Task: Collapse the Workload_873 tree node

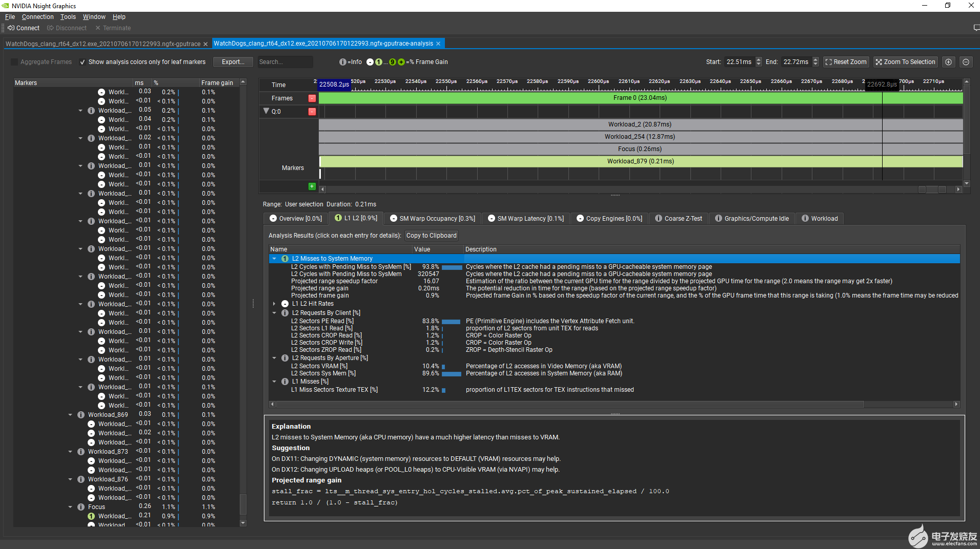Action: [x=70, y=452]
